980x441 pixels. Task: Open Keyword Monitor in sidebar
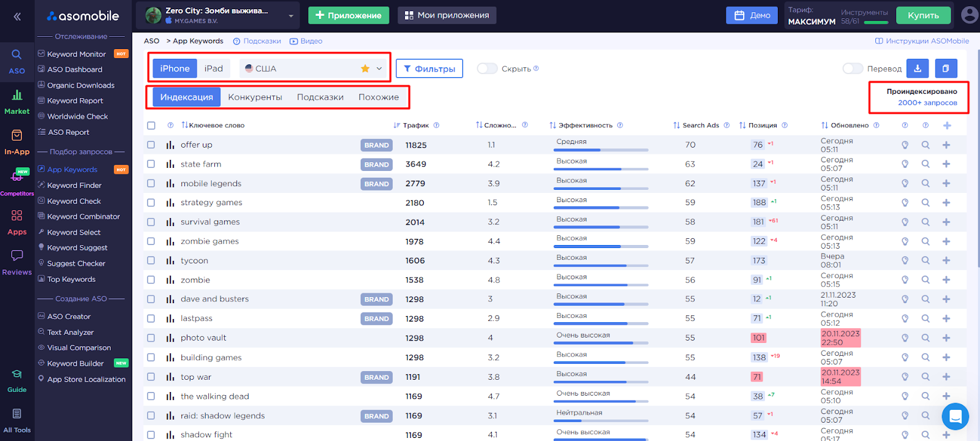pyautogui.click(x=77, y=54)
